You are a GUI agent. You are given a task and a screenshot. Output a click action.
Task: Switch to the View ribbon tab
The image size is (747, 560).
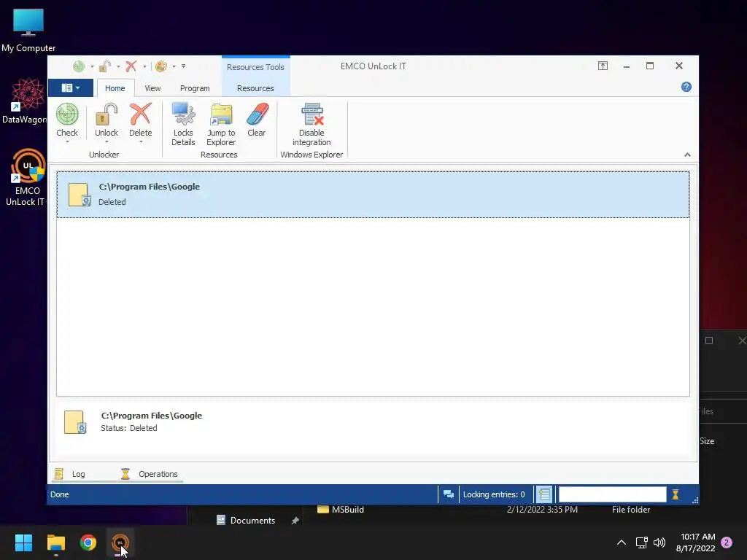pos(152,88)
